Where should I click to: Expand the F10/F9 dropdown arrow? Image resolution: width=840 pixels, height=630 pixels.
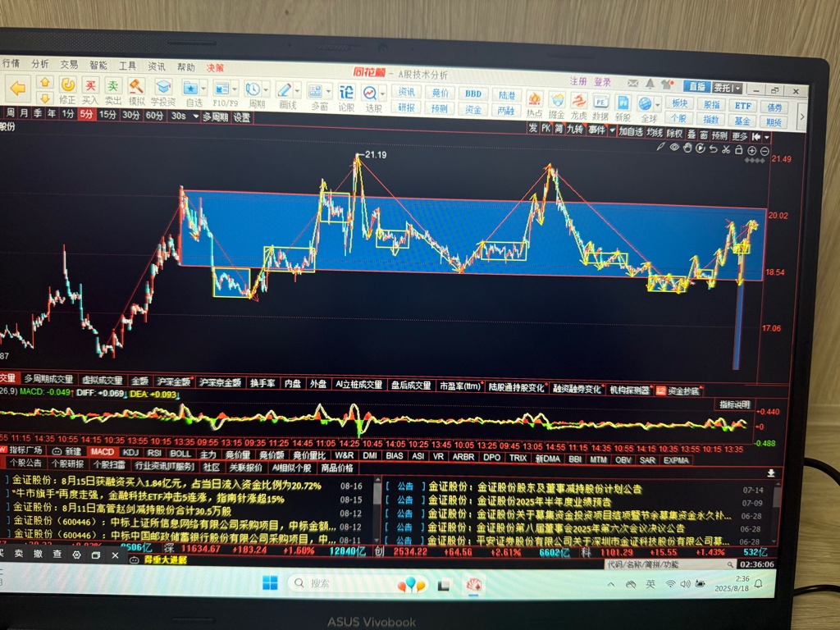click(x=234, y=89)
